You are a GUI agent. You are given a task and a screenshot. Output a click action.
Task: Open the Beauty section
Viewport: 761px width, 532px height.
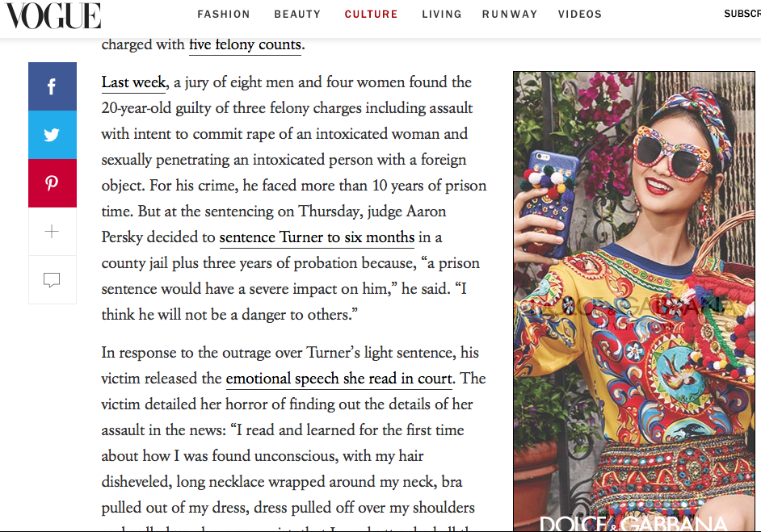pos(297,14)
